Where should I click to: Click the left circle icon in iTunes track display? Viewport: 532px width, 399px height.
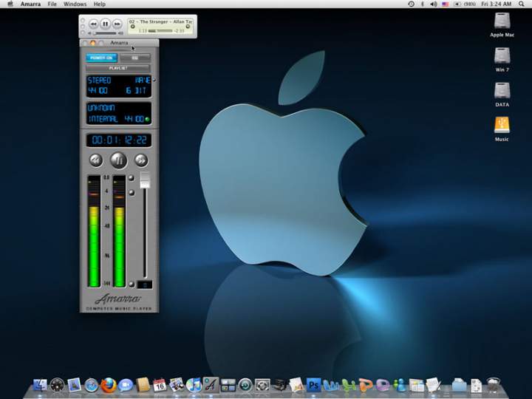pyautogui.click(x=133, y=27)
